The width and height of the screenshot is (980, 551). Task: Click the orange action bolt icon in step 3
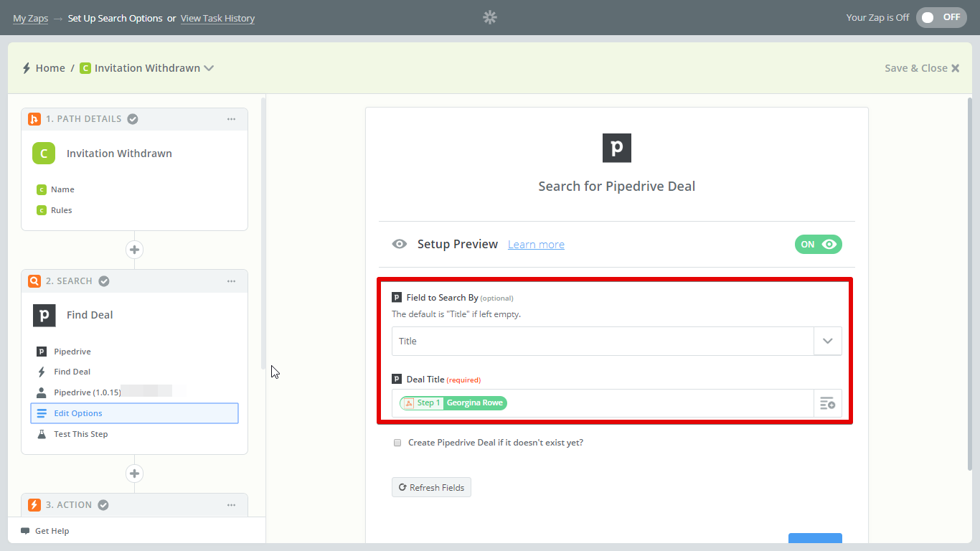coord(34,505)
